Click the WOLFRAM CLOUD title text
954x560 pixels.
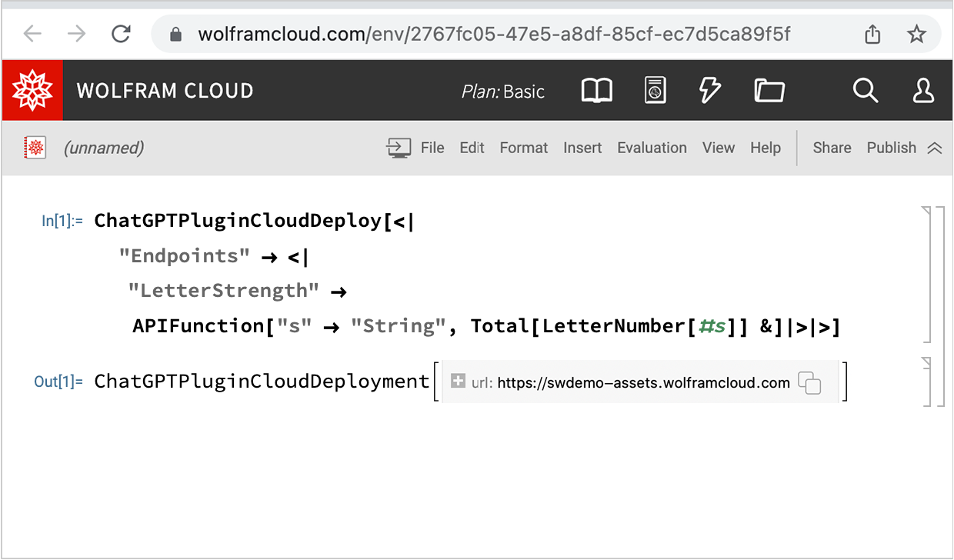165,91
